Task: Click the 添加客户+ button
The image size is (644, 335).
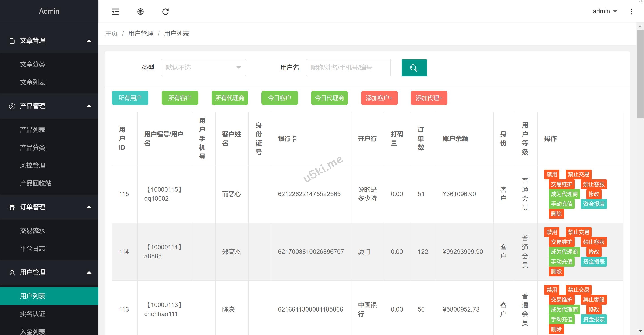Action: click(x=379, y=98)
